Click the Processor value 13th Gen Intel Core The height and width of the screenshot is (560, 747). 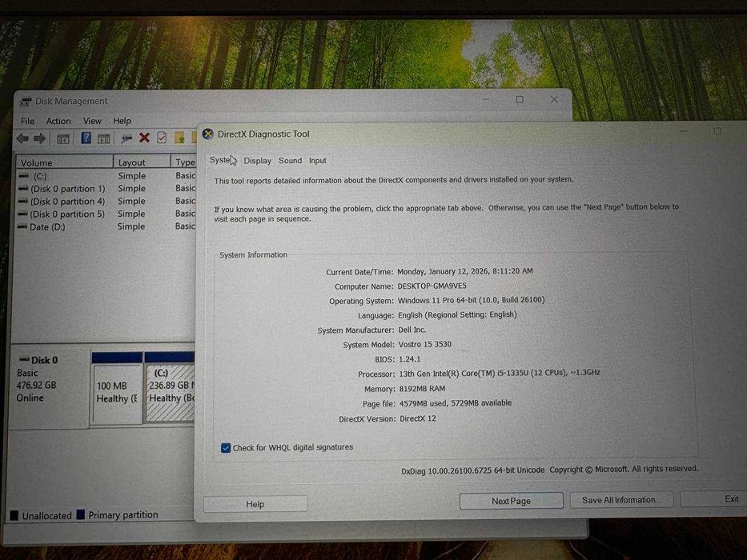click(500, 373)
